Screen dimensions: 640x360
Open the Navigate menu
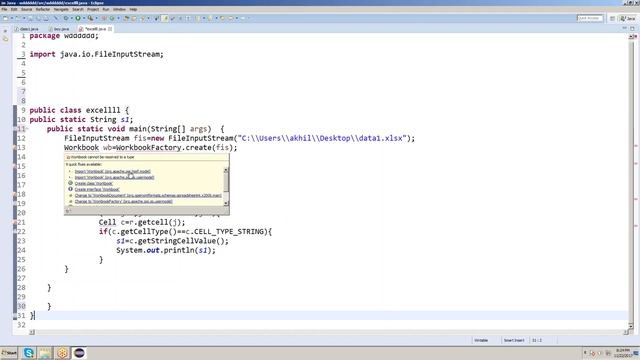(61, 9)
